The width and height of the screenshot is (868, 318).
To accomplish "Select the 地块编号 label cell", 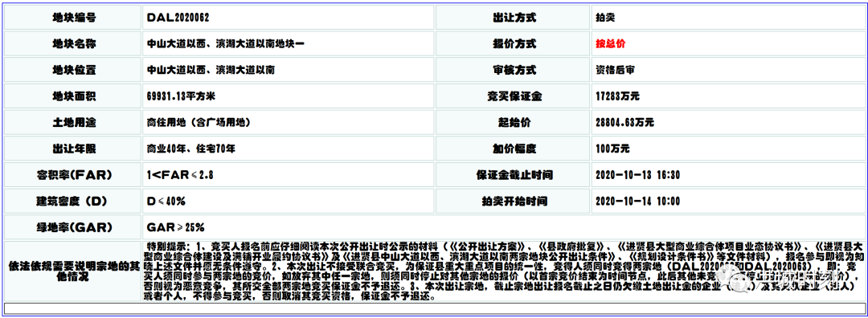I will tap(74, 17).
